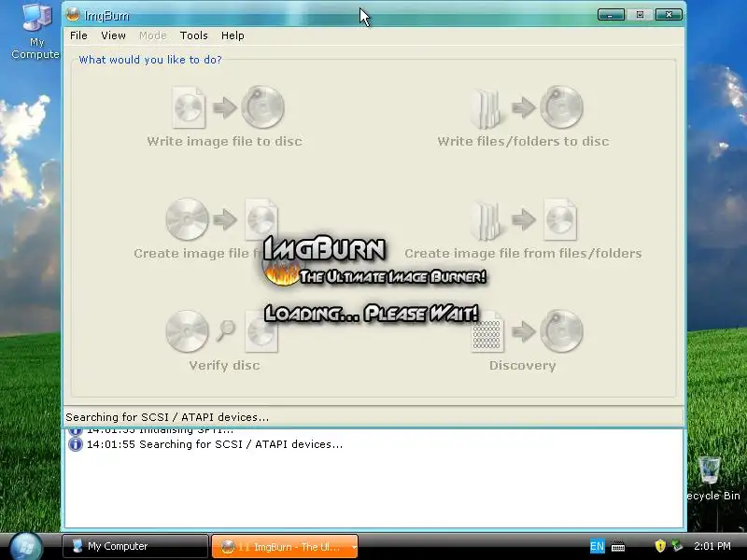Open the My Computer desktop icon
747x560 pixels.
tap(36, 31)
